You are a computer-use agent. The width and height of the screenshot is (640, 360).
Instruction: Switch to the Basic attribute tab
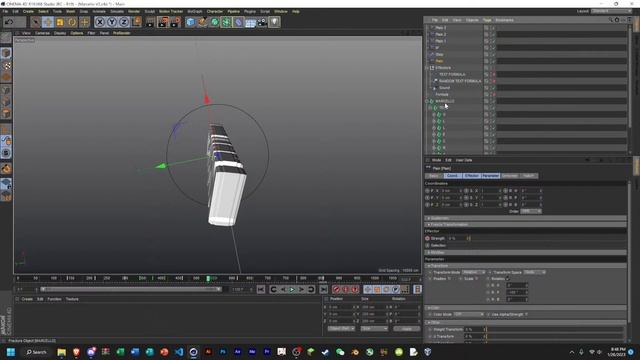tap(434, 176)
